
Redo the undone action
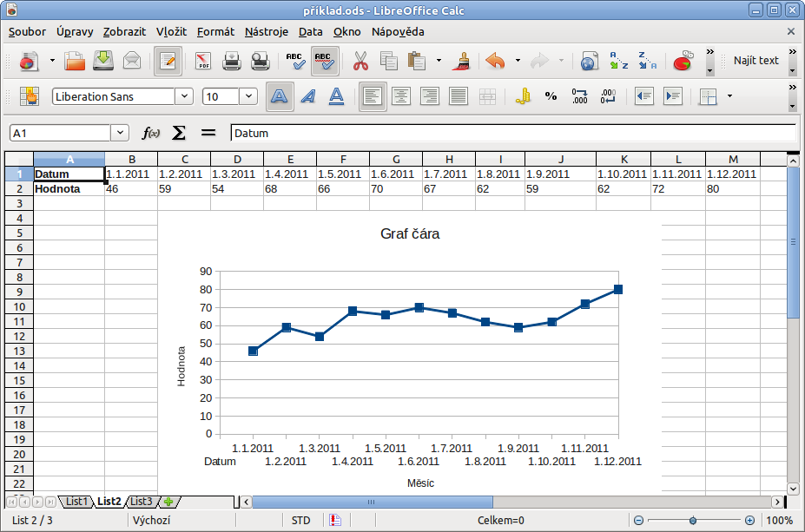[539, 61]
